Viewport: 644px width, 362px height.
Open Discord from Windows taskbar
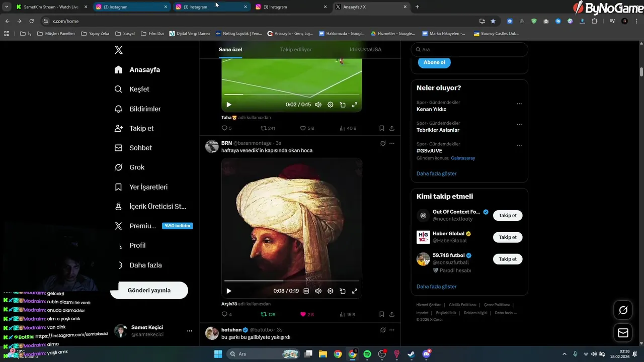427,354
